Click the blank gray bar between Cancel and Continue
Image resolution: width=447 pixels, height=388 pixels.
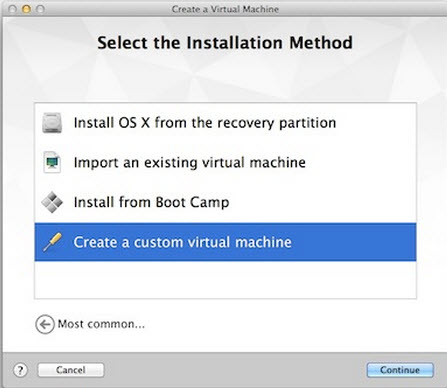[235, 370]
